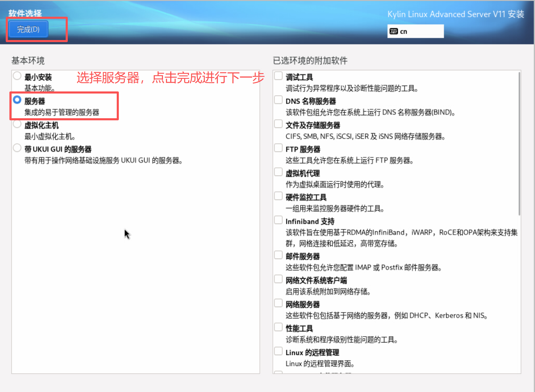Select 带 UKUI GUI 的服务器 option
535x392 pixels.
(x=17, y=148)
